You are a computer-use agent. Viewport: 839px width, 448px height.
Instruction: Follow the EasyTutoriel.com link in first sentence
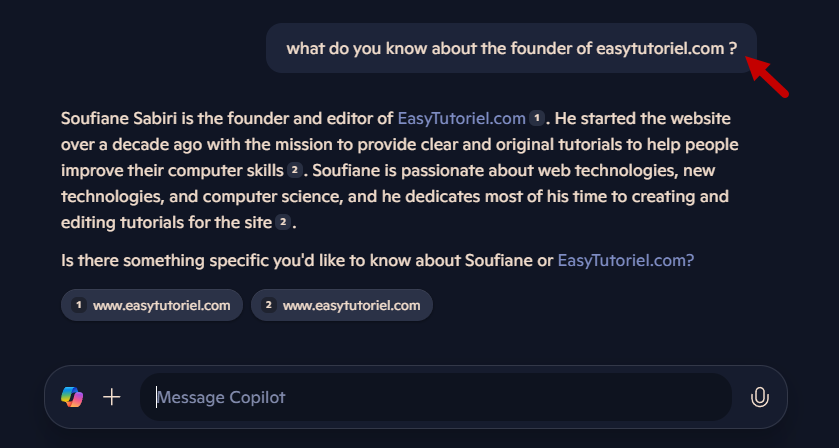point(461,118)
